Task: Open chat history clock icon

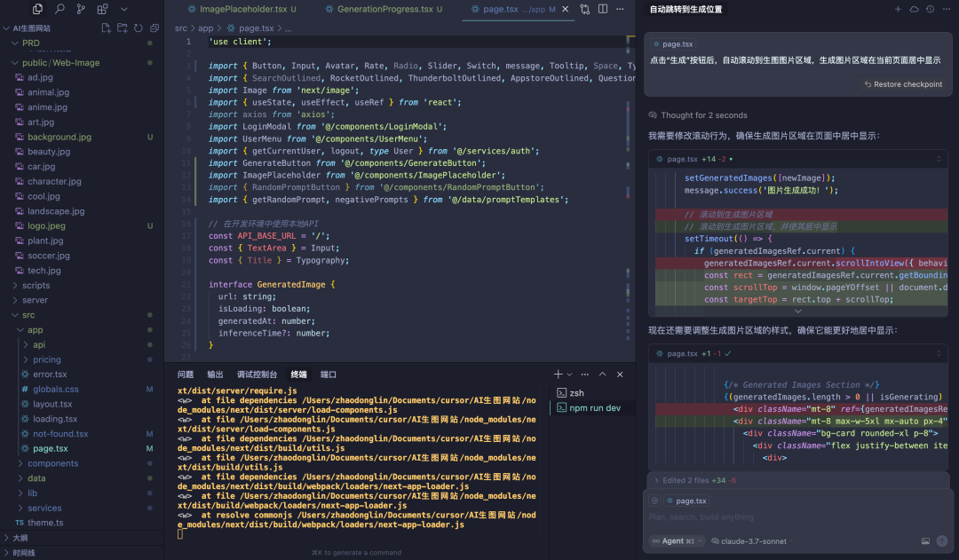Action: coord(930,9)
